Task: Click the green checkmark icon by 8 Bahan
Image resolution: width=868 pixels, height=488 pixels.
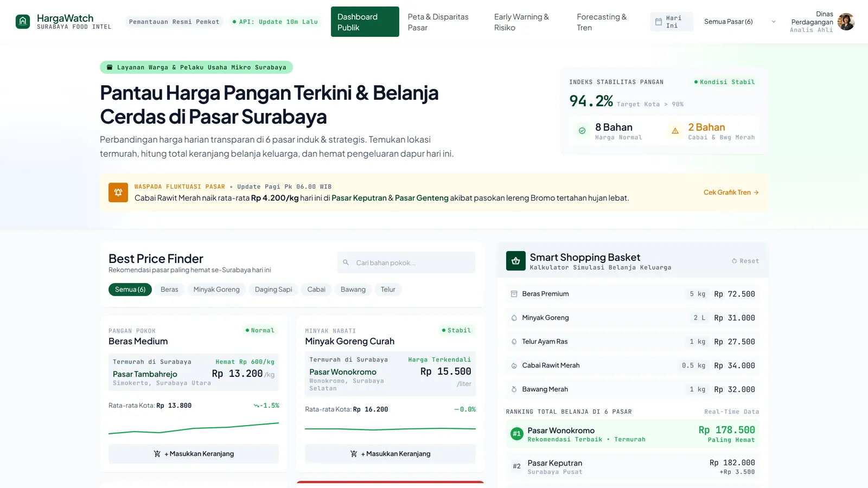Action: pyautogui.click(x=582, y=131)
